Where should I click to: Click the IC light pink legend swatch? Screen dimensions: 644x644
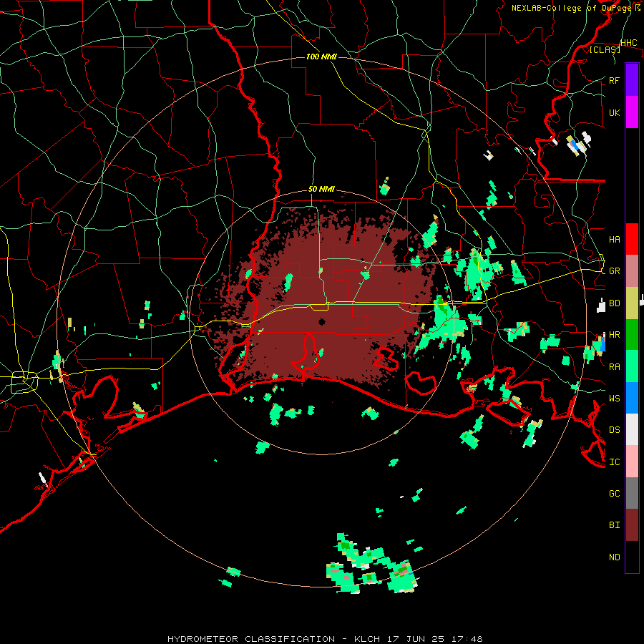(x=632, y=462)
